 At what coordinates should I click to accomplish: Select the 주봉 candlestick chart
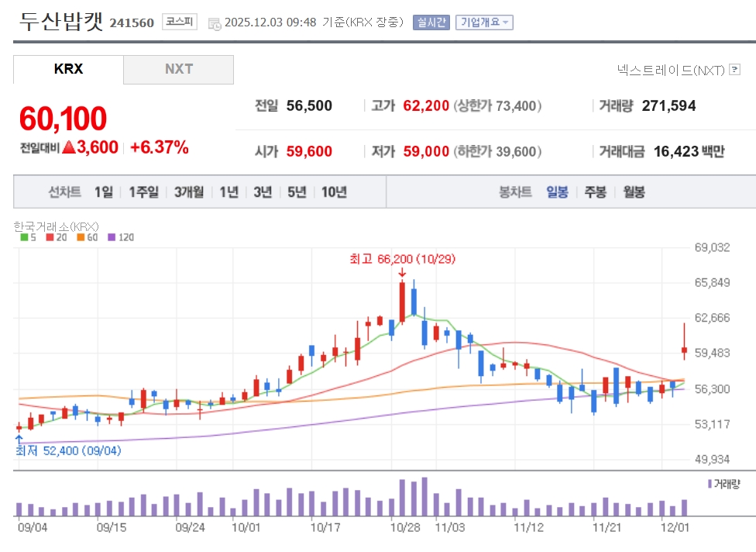point(596,192)
